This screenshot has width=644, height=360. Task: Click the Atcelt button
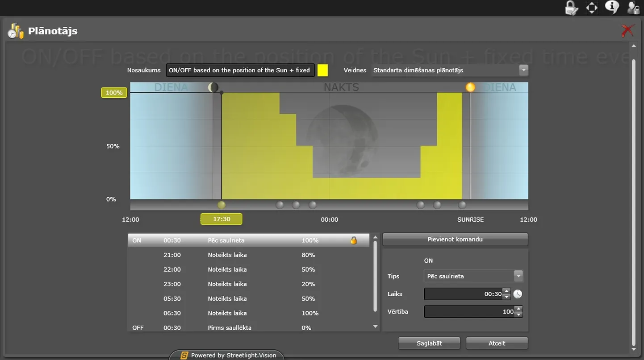(x=497, y=343)
